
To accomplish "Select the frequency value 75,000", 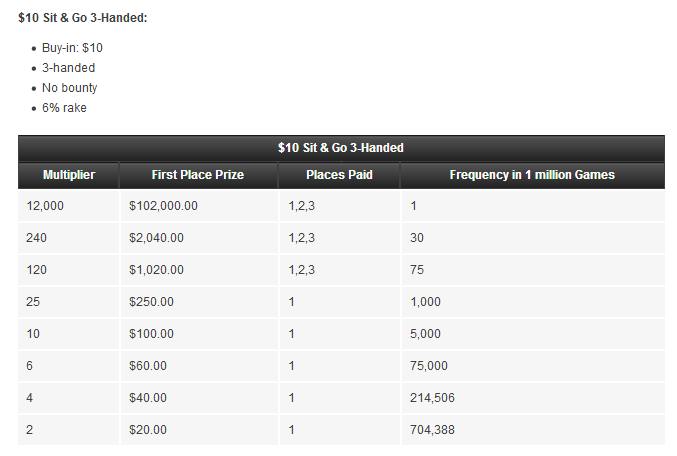I will tap(429, 366).
